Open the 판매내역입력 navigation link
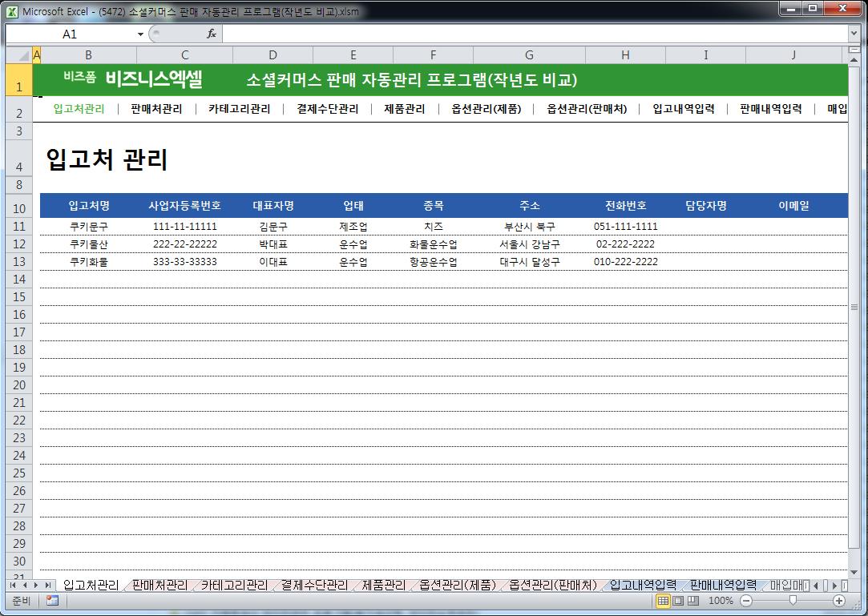The width and height of the screenshot is (868, 616). pos(770,108)
